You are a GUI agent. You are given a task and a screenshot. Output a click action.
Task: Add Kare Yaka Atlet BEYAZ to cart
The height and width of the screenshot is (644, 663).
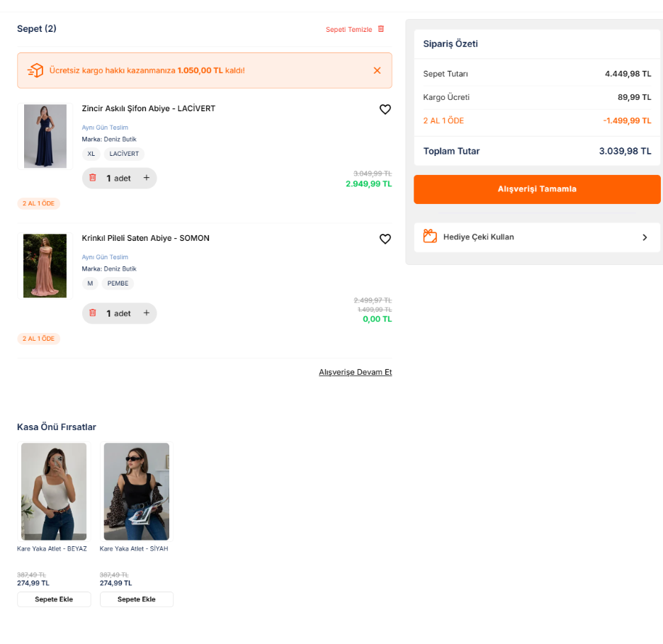[55, 599]
